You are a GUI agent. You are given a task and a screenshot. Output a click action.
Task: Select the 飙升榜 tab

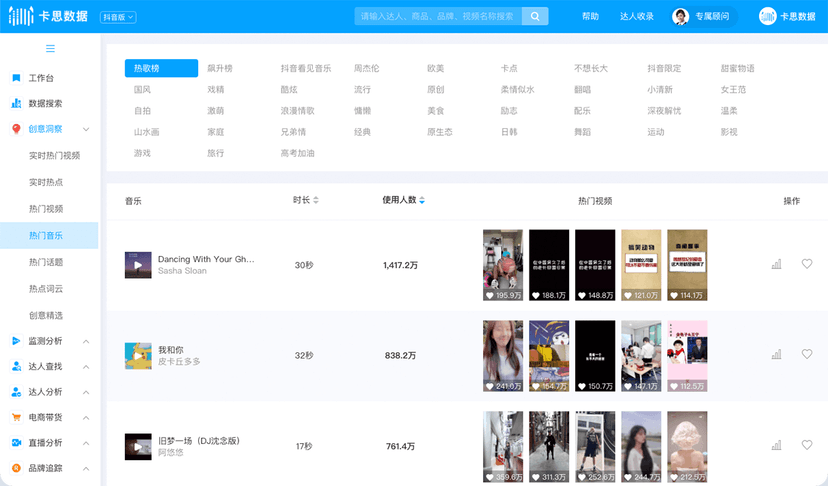(220, 68)
